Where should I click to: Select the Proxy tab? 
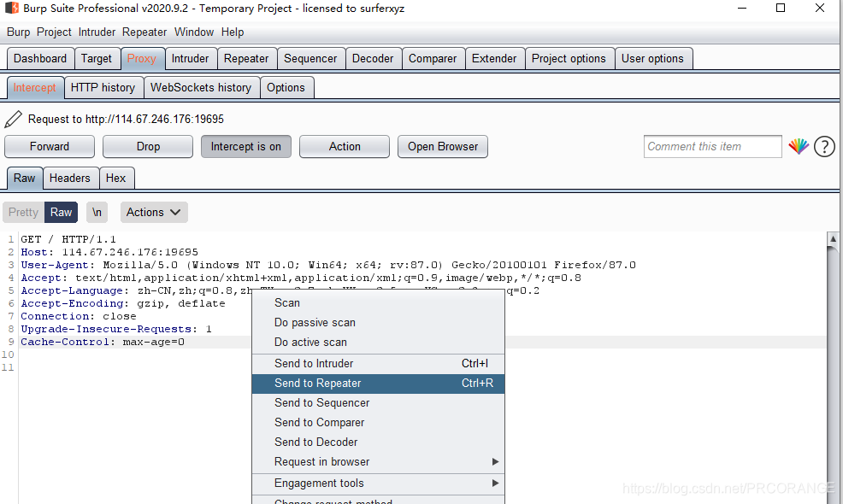(x=142, y=59)
